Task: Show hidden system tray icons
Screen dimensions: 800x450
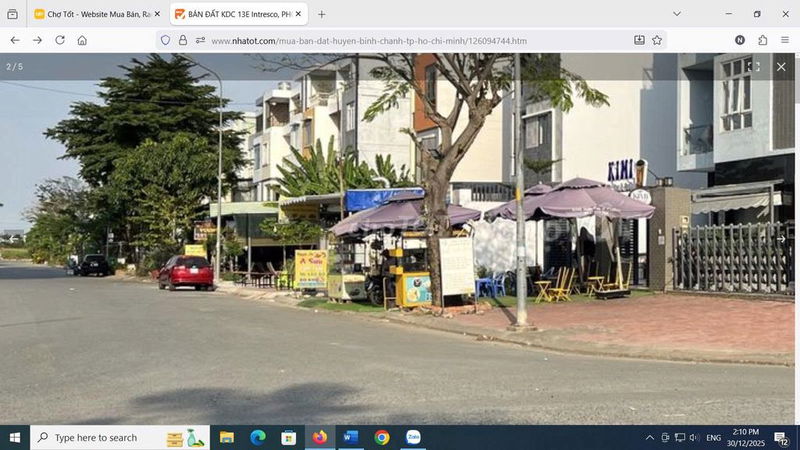Action: tap(649, 438)
